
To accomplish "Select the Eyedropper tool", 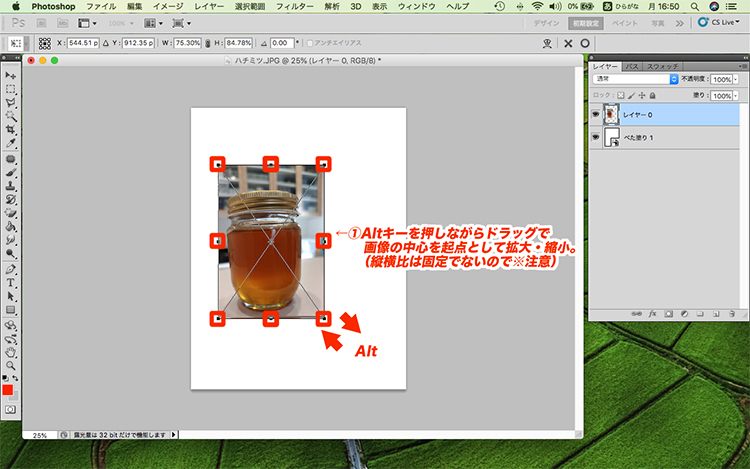I will click(11, 143).
